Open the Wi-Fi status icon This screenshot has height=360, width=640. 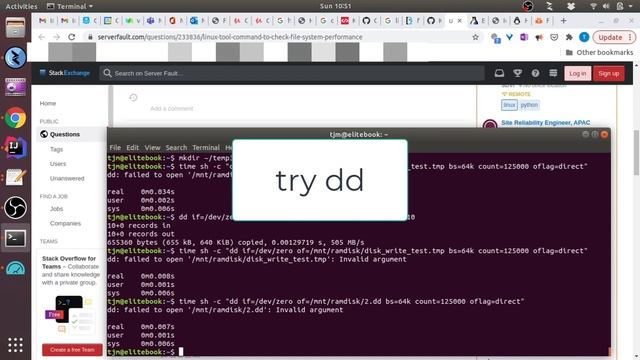point(593,6)
